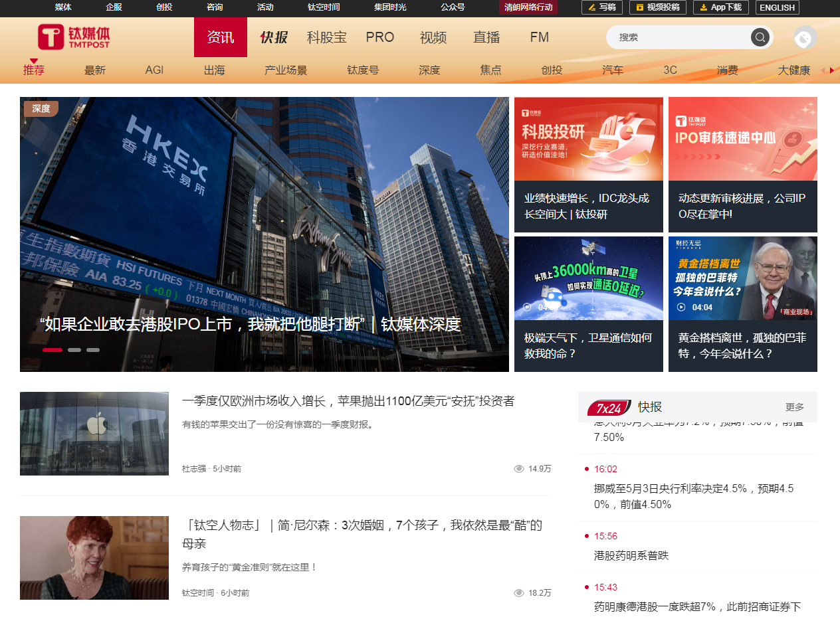Click the search magnifier icon
The width and height of the screenshot is (840, 617).
(x=760, y=37)
